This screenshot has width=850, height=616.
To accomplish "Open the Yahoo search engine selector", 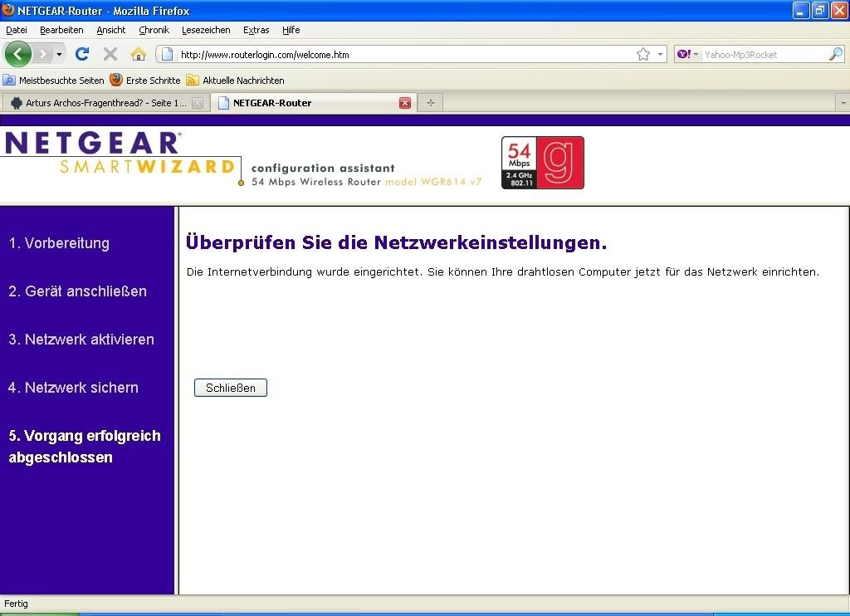I will coord(687,54).
